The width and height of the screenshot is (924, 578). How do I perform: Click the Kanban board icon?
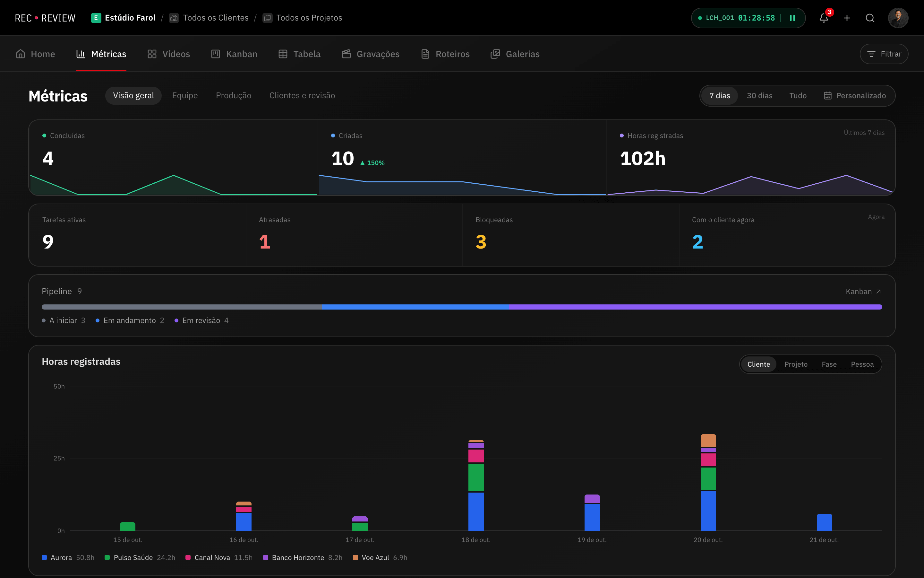coord(216,54)
